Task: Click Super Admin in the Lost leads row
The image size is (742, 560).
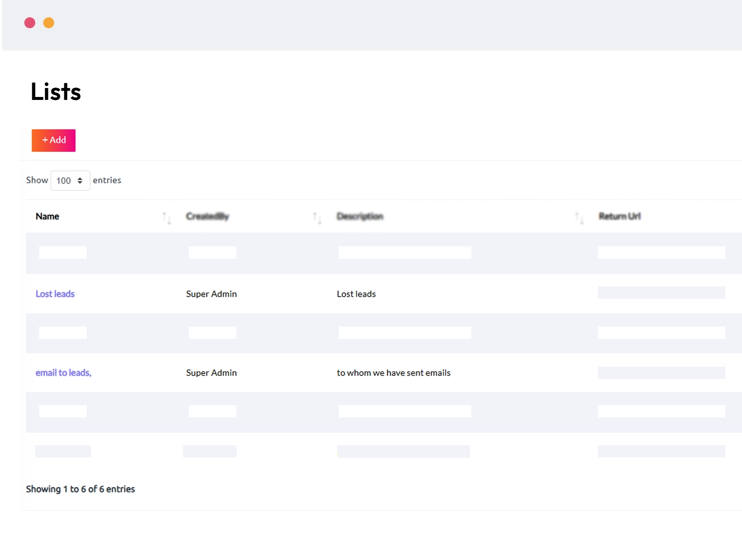Action: point(211,294)
